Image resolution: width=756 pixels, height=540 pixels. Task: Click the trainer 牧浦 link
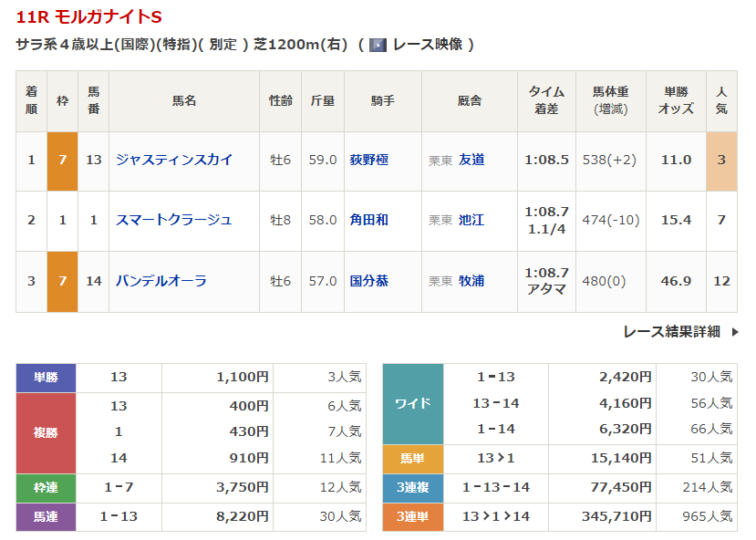tap(471, 281)
